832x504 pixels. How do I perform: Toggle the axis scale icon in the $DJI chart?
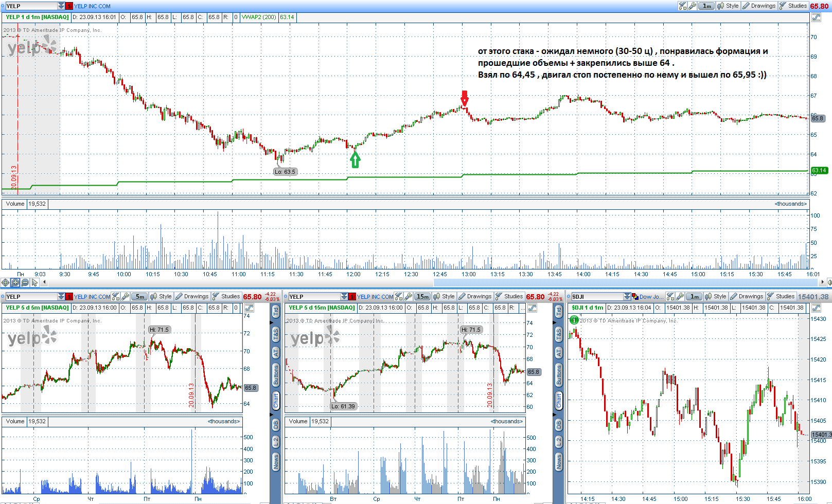816,308
